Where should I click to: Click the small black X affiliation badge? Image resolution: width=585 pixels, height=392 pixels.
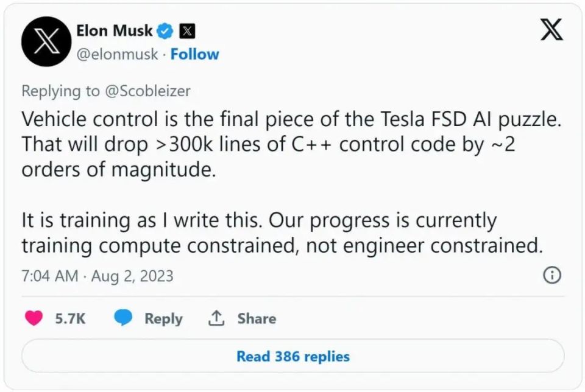tap(187, 30)
